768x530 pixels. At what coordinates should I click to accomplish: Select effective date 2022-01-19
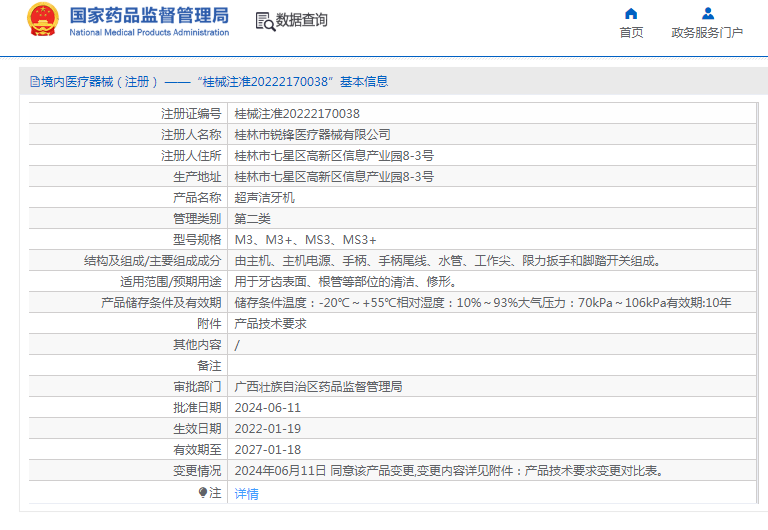click(x=268, y=429)
